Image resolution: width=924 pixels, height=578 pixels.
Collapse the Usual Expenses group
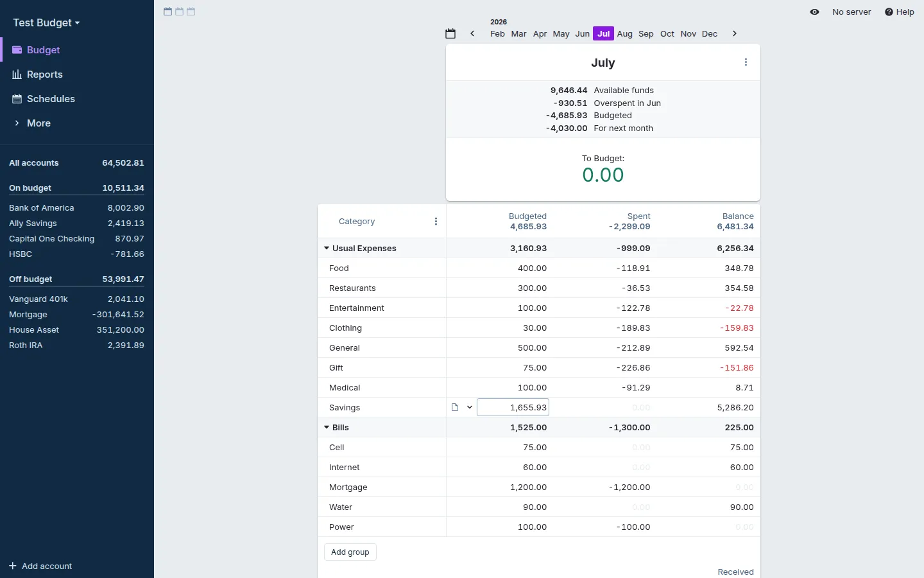click(327, 248)
